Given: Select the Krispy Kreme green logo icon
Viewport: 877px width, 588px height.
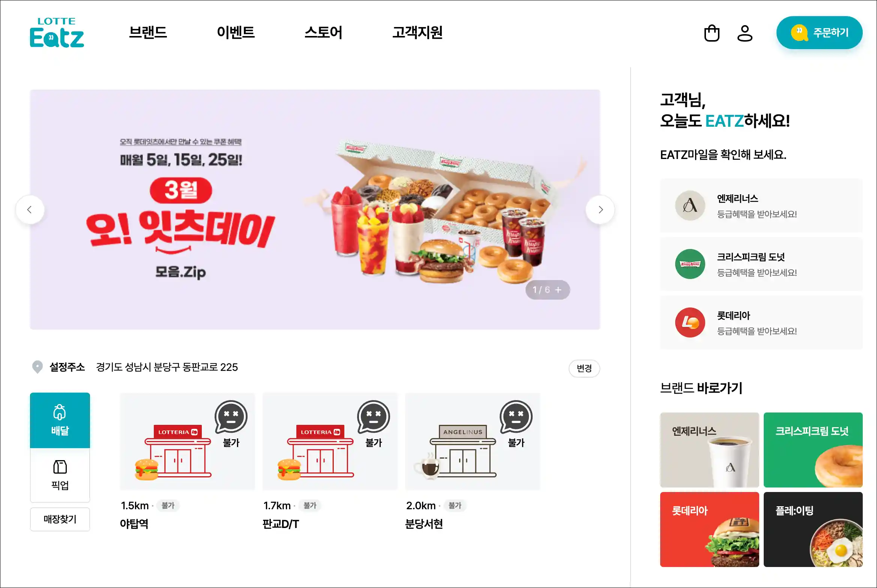Looking at the screenshot, I should [x=690, y=264].
